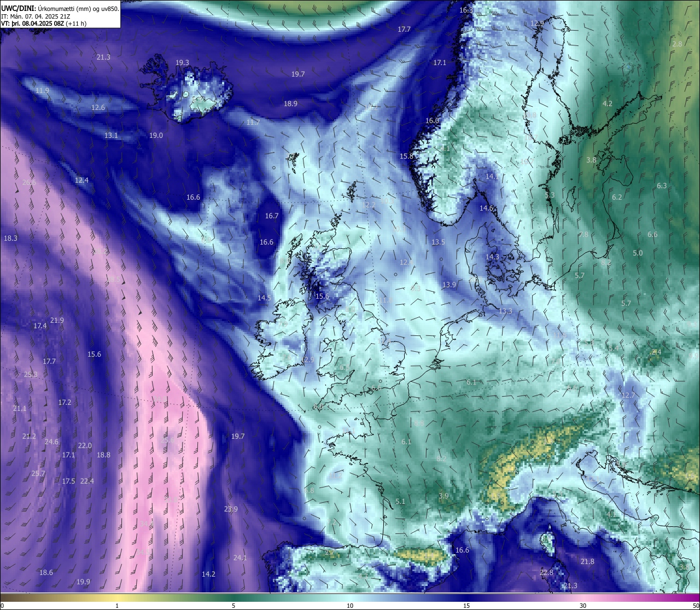This screenshot has width=700, height=610.
Task: Click the 21.9 value in the Atlantic
Action: pyautogui.click(x=57, y=321)
